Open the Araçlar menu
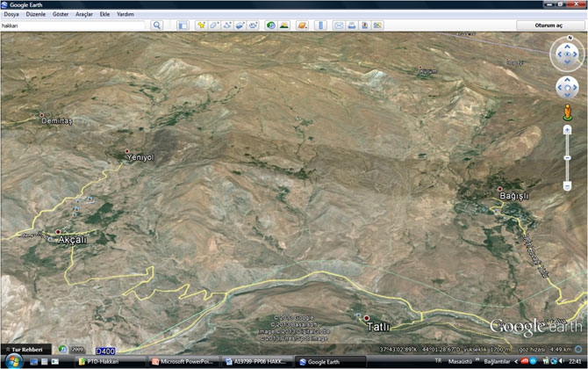This screenshot has width=588, height=369. click(84, 14)
